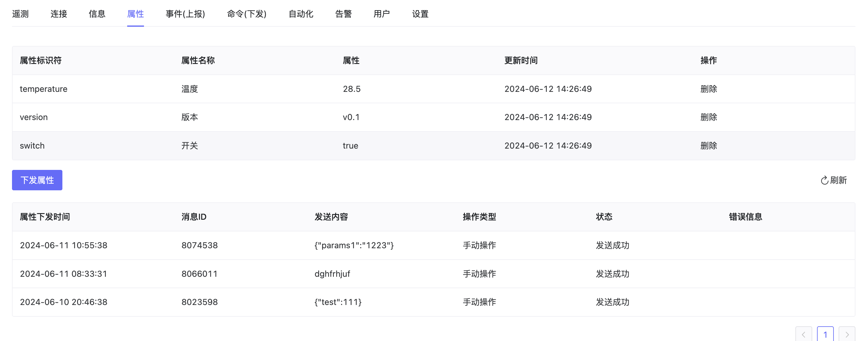Delete the switch attribute
This screenshot has width=868, height=341.
click(708, 146)
